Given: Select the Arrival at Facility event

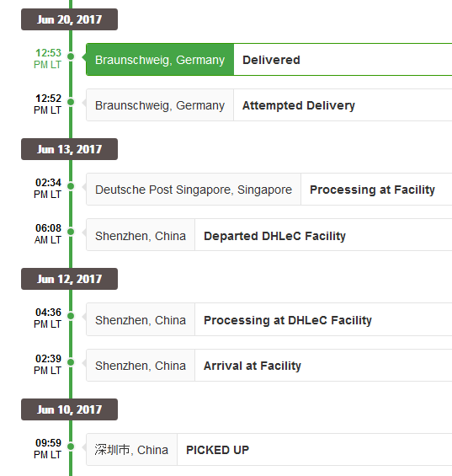Looking at the screenshot, I should pos(252,366).
